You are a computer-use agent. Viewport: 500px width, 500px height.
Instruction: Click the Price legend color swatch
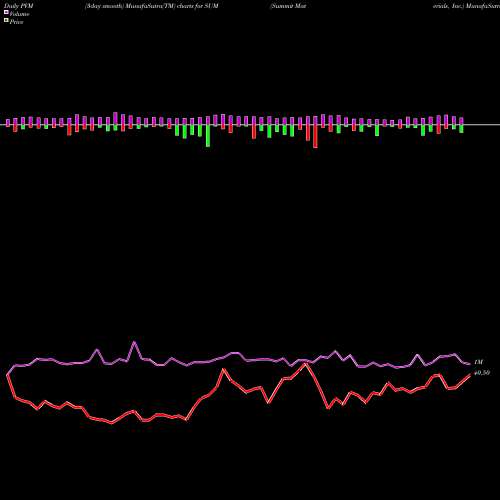(6, 21)
